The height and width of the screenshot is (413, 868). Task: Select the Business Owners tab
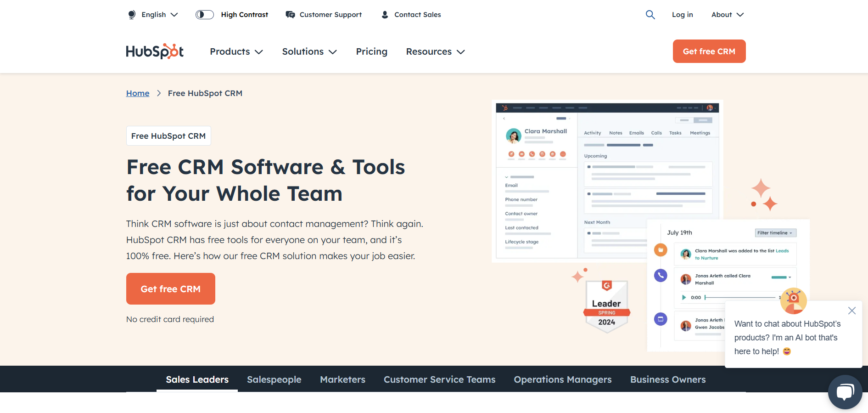668,379
